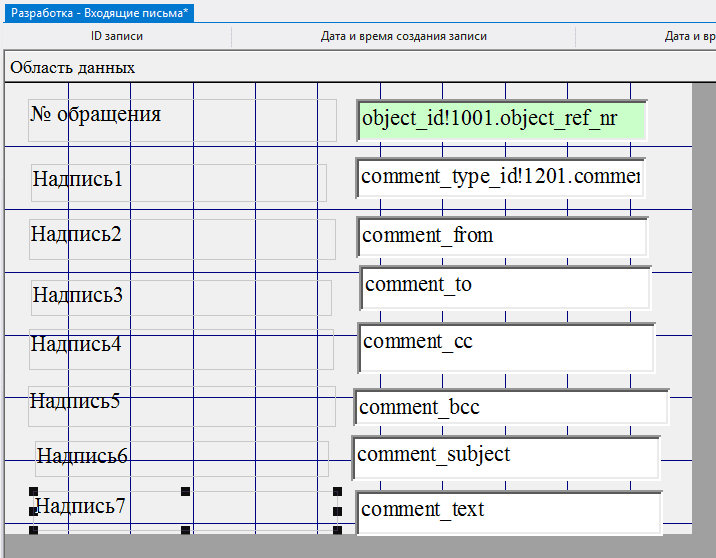This screenshot has width=716, height=558.
Task: Select the № обращения label
Action: pos(96,114)
